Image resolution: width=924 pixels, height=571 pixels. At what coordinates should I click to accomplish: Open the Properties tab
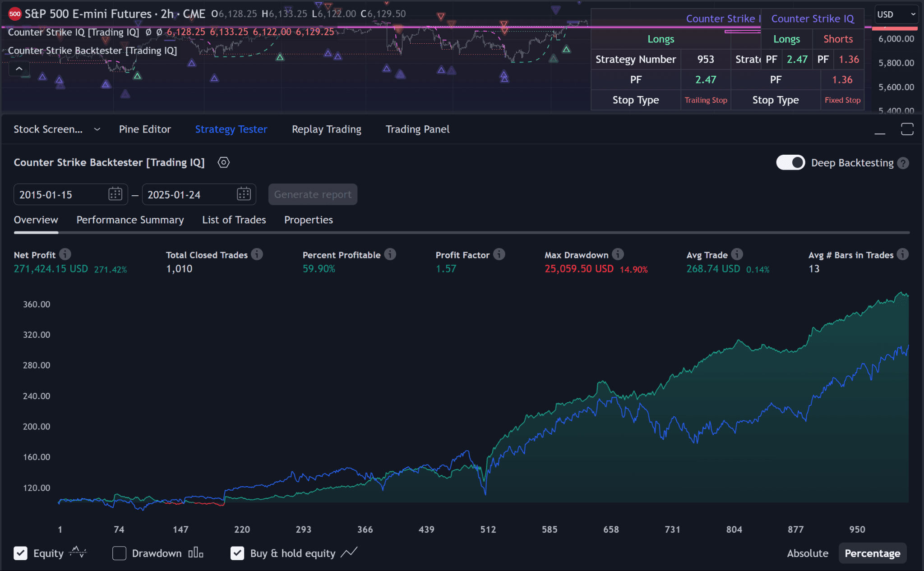[309, 220]
